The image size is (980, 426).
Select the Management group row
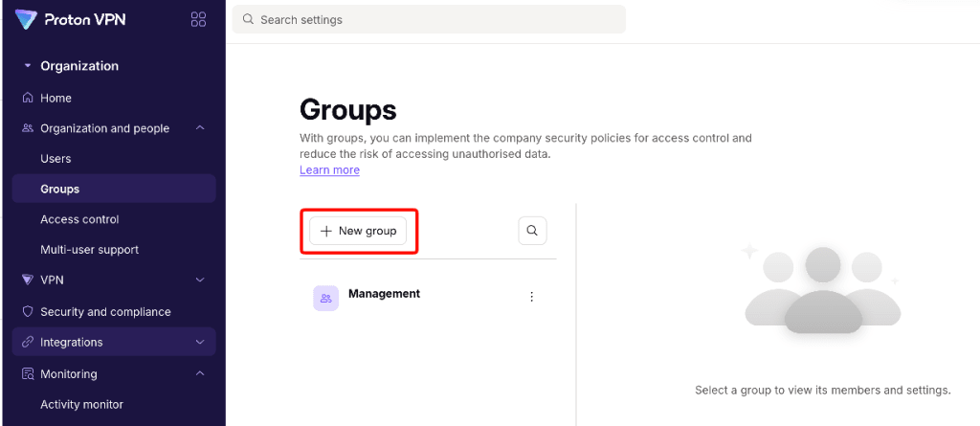428,298
